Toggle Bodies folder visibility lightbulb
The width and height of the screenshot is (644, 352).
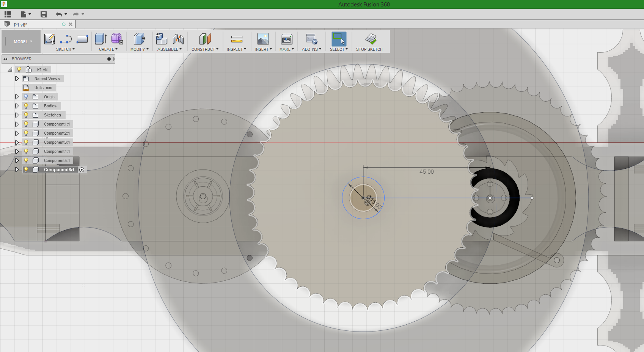point(26,106)
